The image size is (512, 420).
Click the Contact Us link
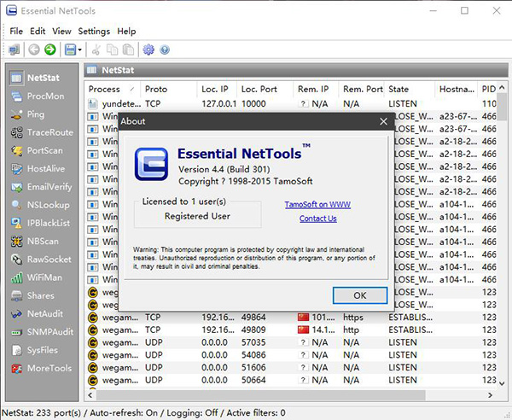pyautogui.click(x=317, y=219)
